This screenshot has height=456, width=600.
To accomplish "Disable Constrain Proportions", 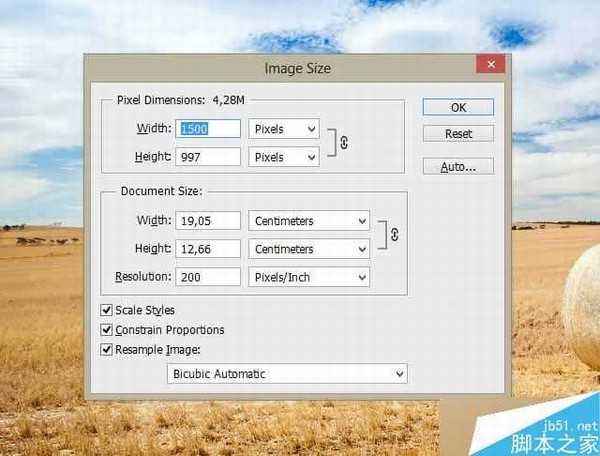I will [x=108, y=330].
